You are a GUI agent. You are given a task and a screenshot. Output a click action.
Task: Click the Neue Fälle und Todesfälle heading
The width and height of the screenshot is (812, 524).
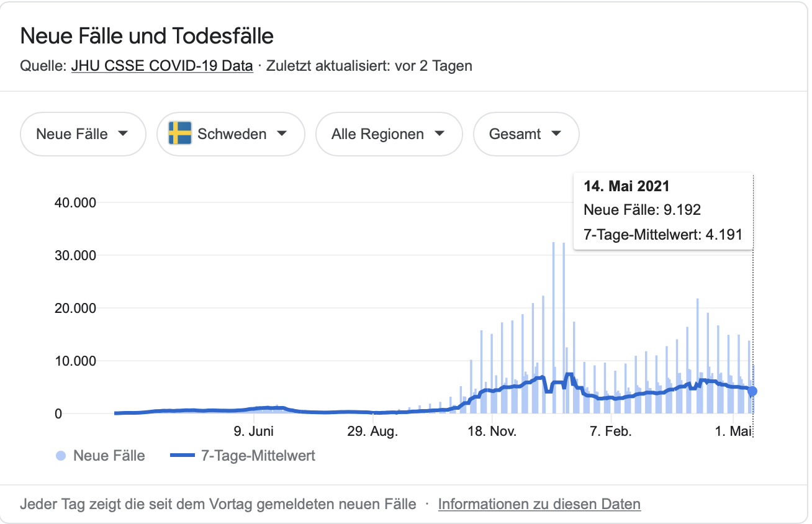(x=147, y=36)
